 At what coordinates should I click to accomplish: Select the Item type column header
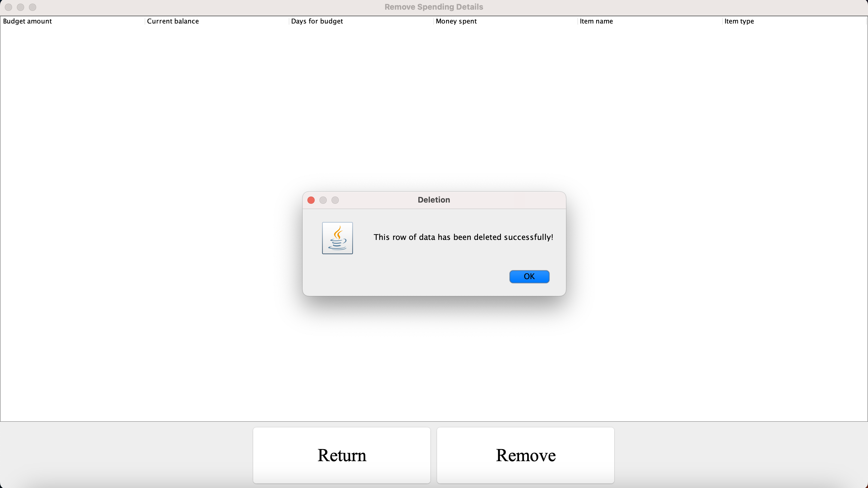coord(739,21)
